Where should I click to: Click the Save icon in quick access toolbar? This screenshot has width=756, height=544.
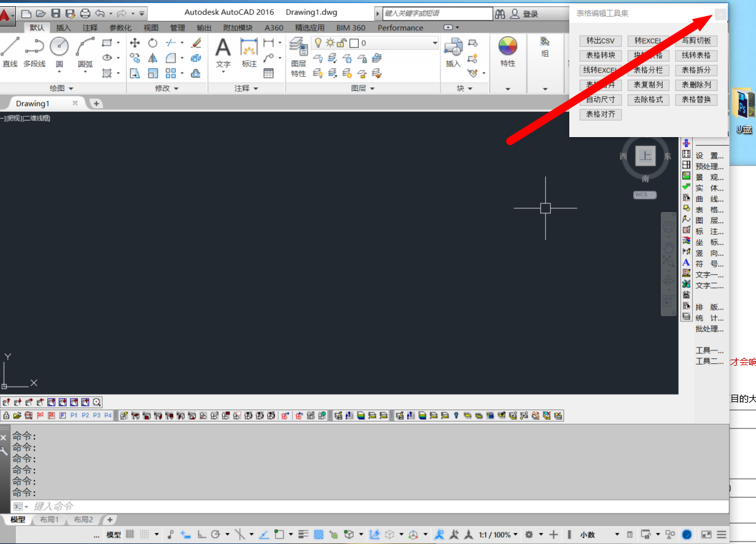click(x=56, y=13)
